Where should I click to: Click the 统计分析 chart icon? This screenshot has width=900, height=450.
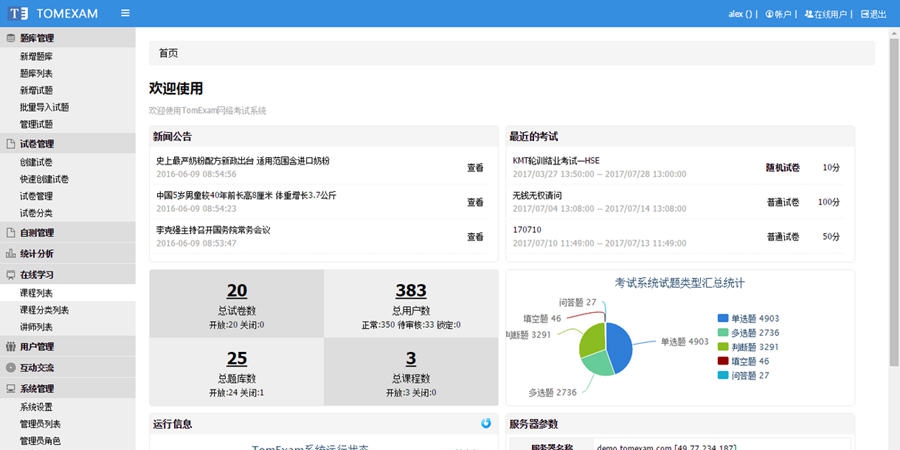(11, 254)
